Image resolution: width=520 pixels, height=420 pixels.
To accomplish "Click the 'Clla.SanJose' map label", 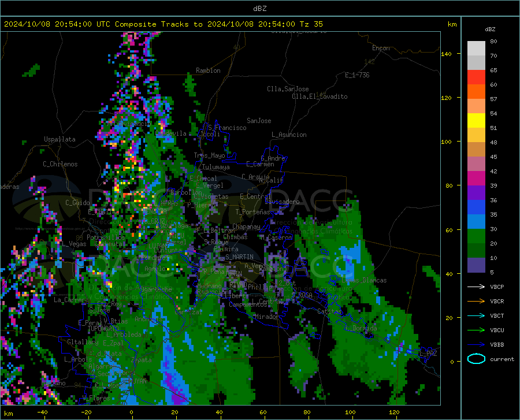I will coord(288,89).
